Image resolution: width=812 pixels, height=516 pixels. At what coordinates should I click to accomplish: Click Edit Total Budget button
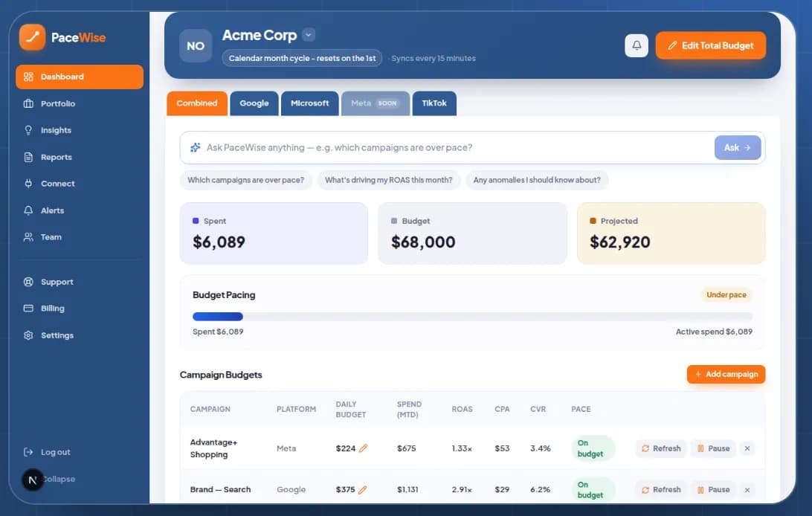click(711, 45)
